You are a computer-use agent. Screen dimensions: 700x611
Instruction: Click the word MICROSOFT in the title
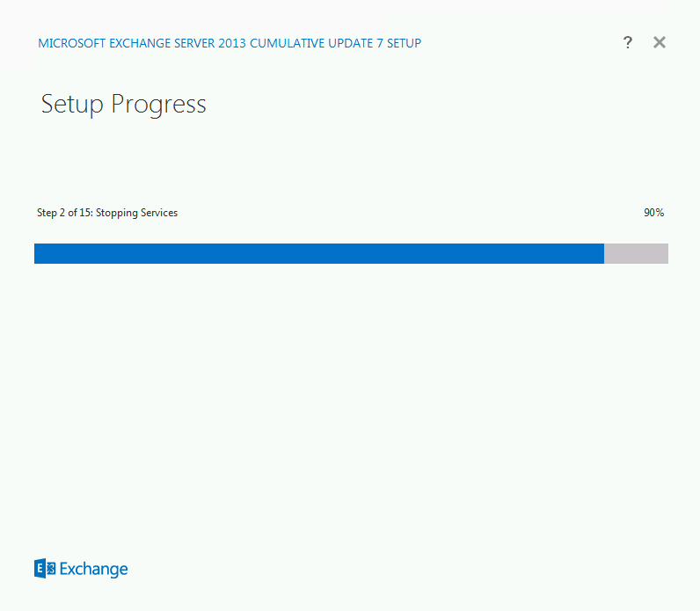[x=72, y=43]
